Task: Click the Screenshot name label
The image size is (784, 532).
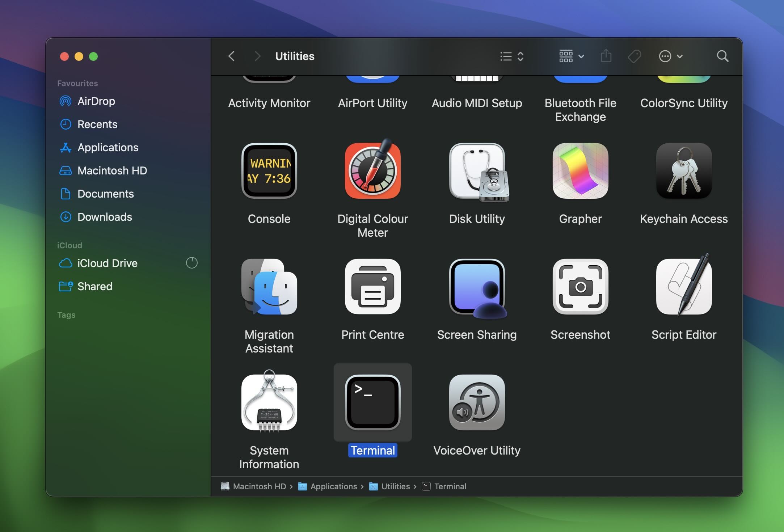Action: pyautogui.click(x=580, y=335)
